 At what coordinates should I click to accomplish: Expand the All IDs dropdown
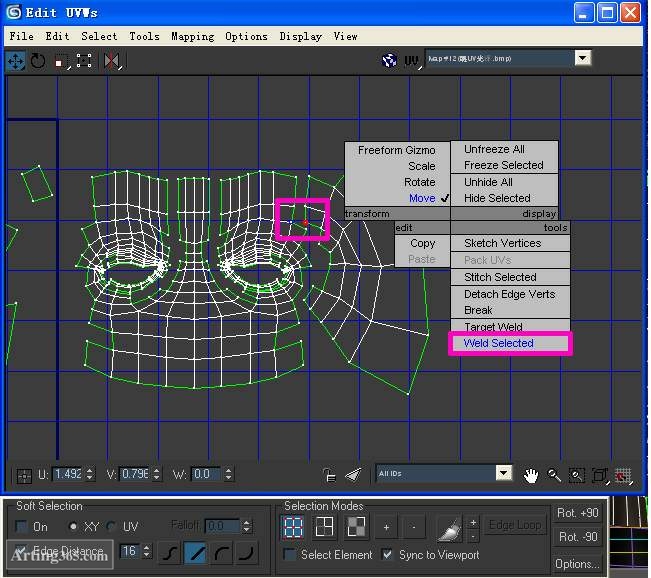pos(503,473)
